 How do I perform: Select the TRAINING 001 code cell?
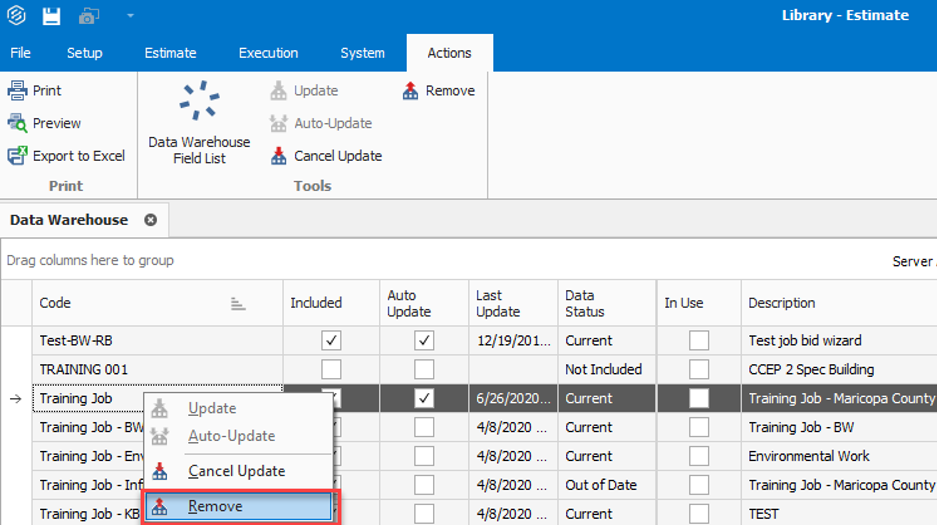[x=84, y=370]
